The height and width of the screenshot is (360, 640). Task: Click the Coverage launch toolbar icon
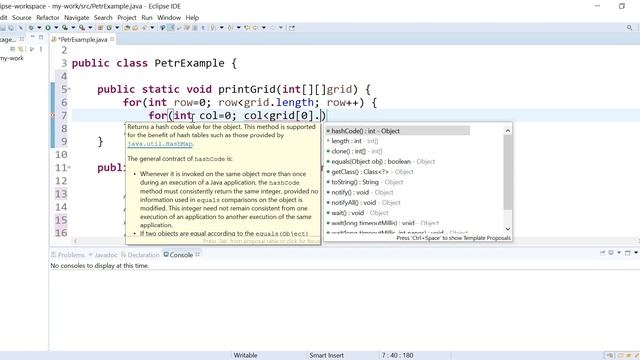coord(65,28)
